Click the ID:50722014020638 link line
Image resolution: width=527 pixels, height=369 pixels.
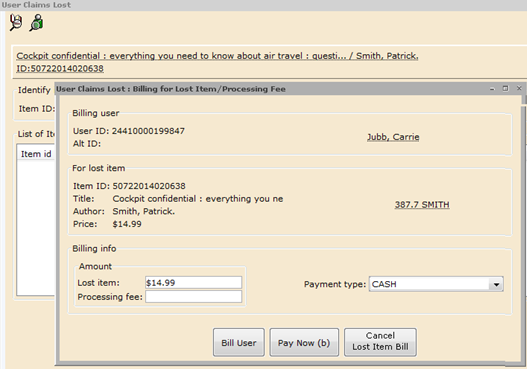coord(60,69)
